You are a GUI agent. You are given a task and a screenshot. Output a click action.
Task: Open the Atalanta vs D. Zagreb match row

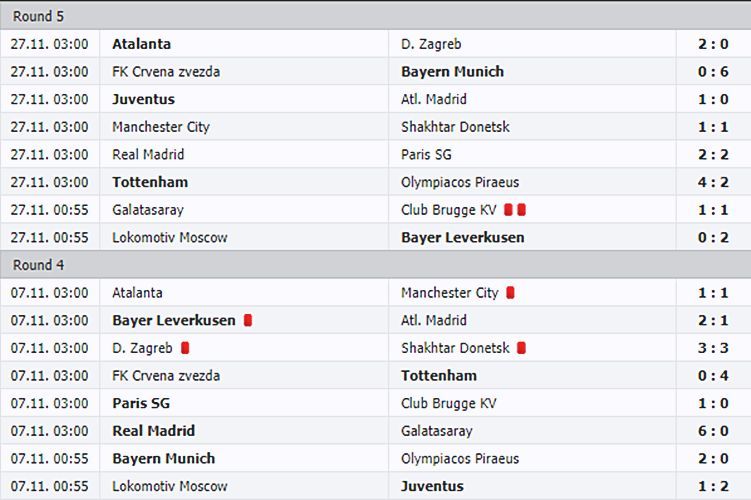click(x=376, y=44)
